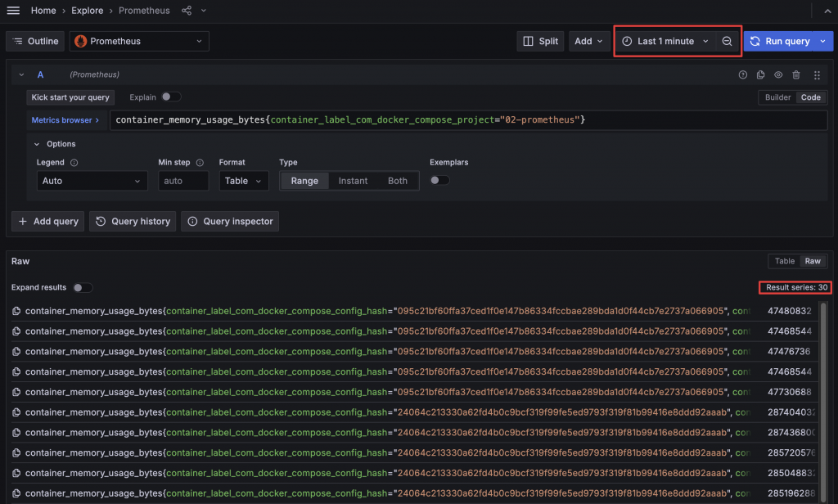Click the Run query button
838x504 pixels.
pyautogui.click(x=780, y=41)
